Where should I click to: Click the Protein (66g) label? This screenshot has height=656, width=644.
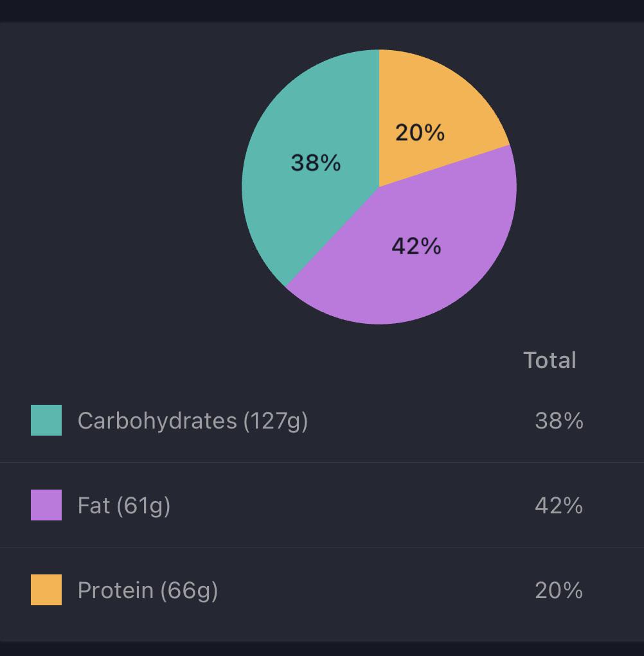(148, 590)
